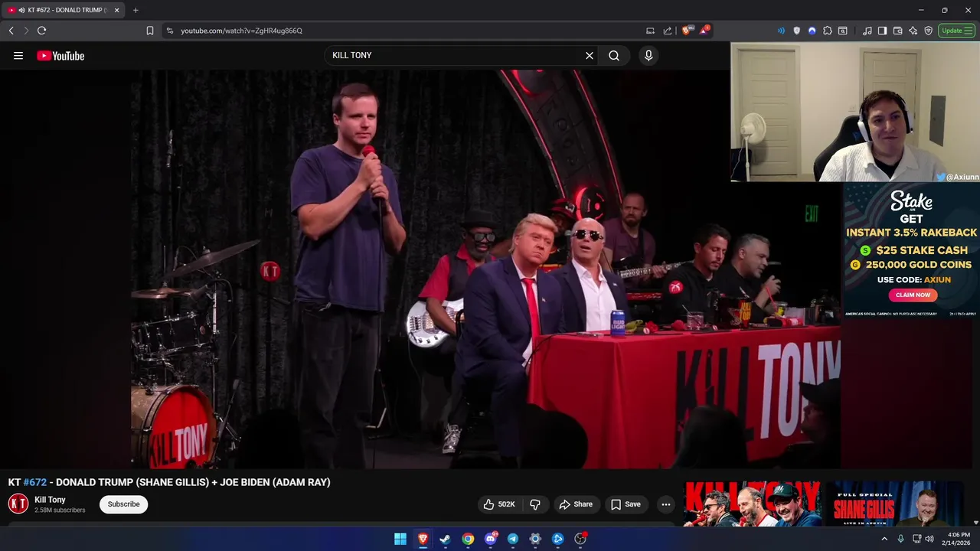Open the blue circle extension icon
Viewport: 980px width, 551px height.
[x=812, y=31]
